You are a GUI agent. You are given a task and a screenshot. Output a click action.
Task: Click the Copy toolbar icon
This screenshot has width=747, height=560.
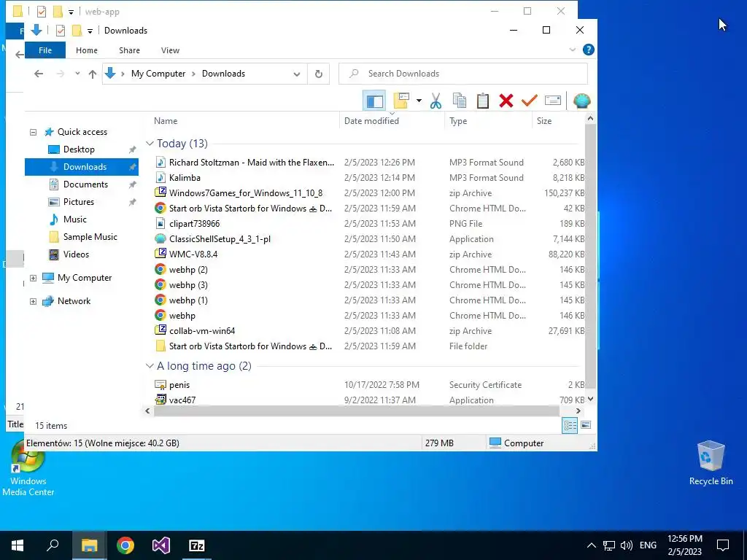click(x=460, y=101)
